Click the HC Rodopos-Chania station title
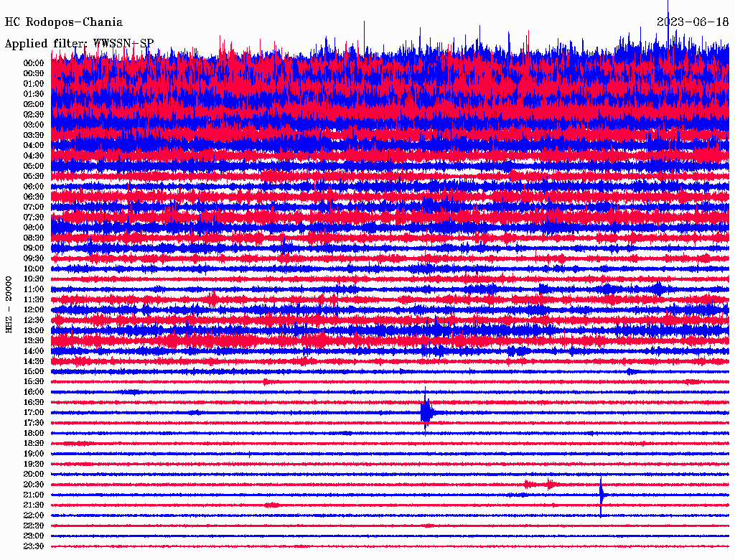The image size is (735, 560). 63,23
